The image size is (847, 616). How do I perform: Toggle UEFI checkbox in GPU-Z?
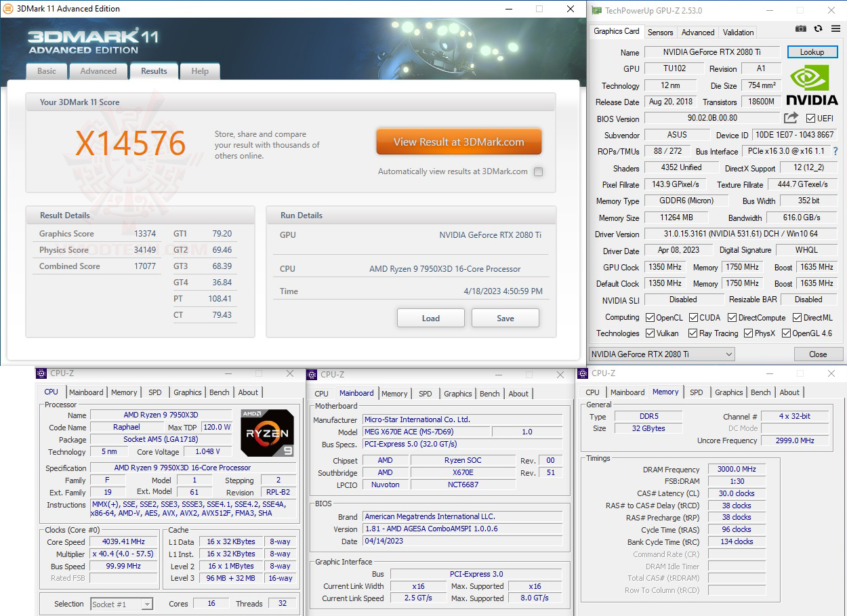(810, 119)
